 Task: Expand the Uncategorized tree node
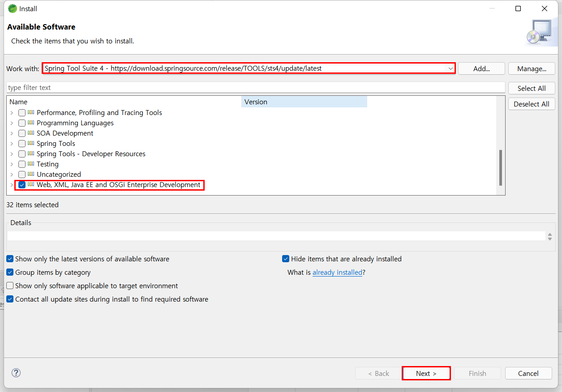coord(12,175)
